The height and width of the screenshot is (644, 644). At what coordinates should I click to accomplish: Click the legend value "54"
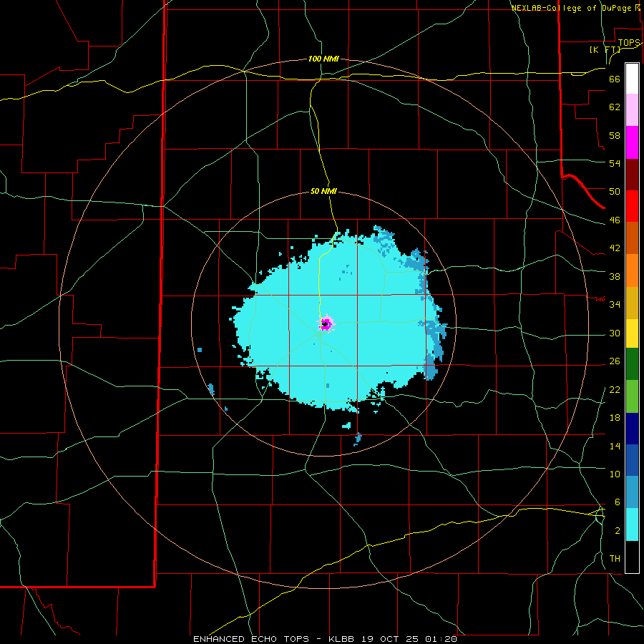[615, 163]
